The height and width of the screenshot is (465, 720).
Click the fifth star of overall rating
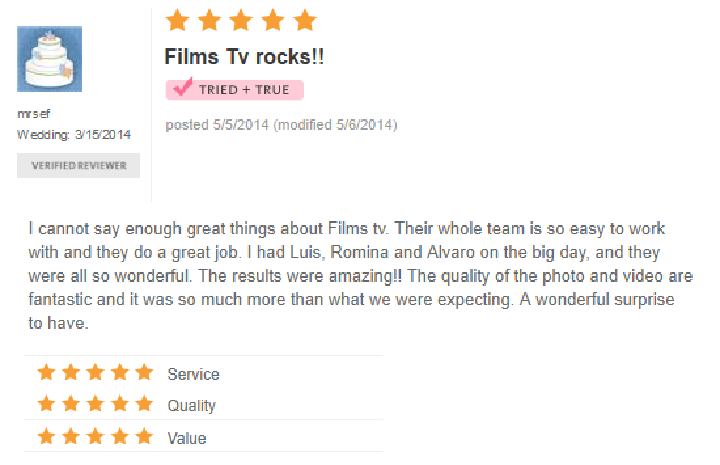(x=305, y=20)
